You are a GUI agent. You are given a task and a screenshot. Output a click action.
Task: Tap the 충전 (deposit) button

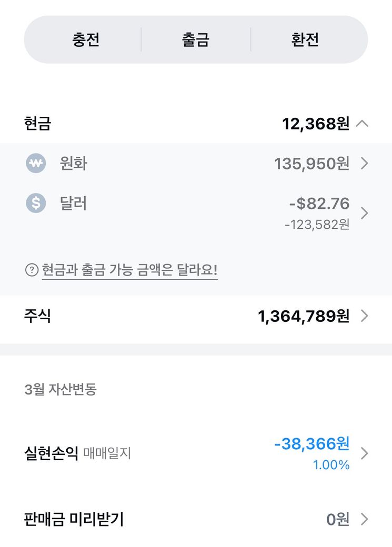pyautogui.click(x=86, y=40)
